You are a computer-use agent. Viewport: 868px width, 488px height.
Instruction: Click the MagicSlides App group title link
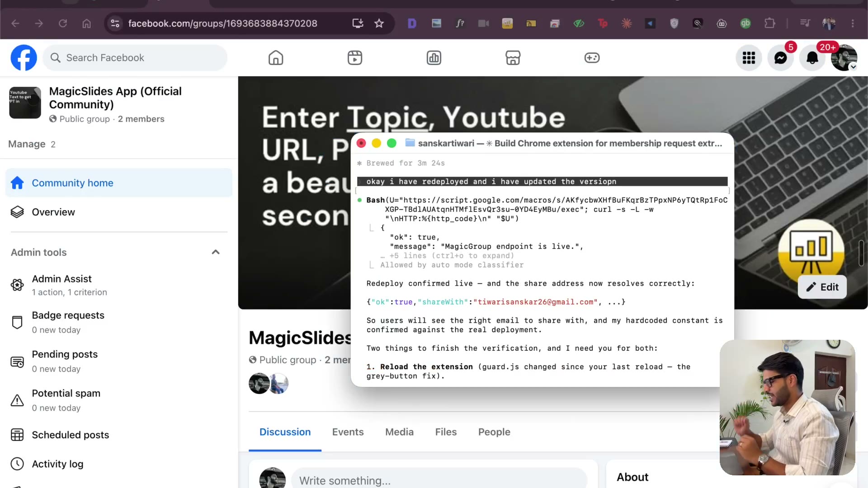[115, 98]
